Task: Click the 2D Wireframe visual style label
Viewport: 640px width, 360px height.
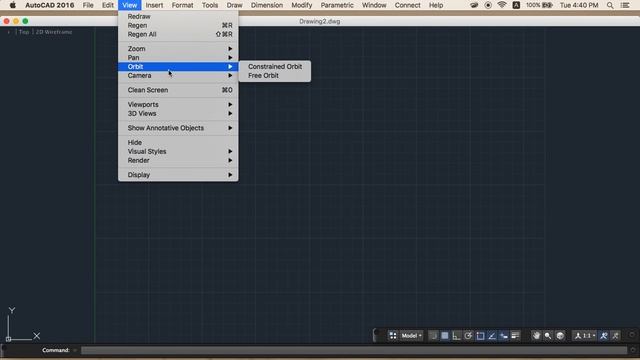Action: click(54, 32)
